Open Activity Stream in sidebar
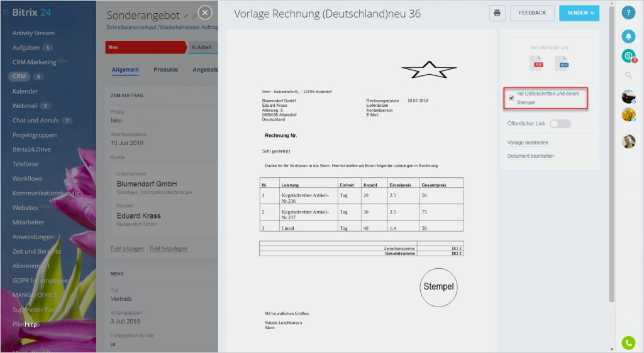This screenshot has height=353, width=644. [33, 33]
